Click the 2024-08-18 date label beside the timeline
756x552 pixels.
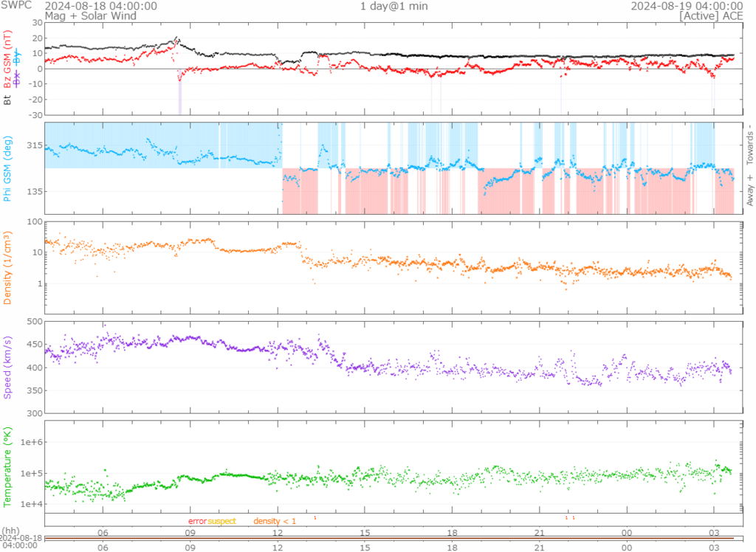coord(21,539)
